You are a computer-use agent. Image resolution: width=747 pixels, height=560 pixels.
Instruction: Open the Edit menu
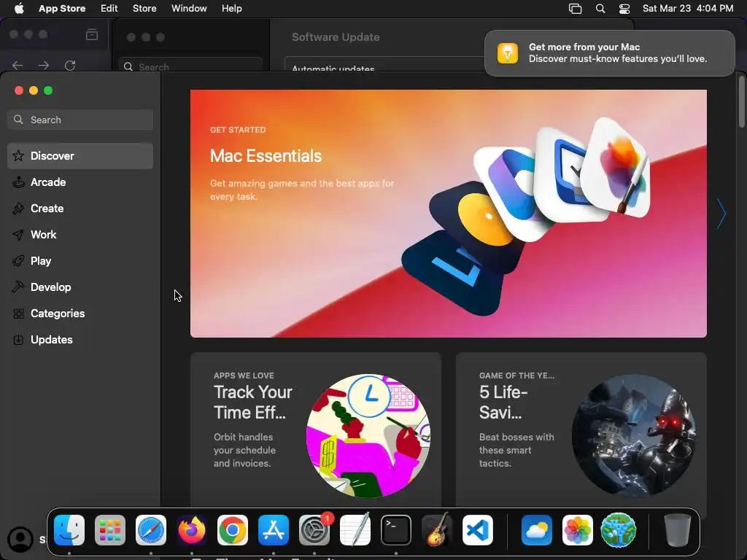click(109, 9)
